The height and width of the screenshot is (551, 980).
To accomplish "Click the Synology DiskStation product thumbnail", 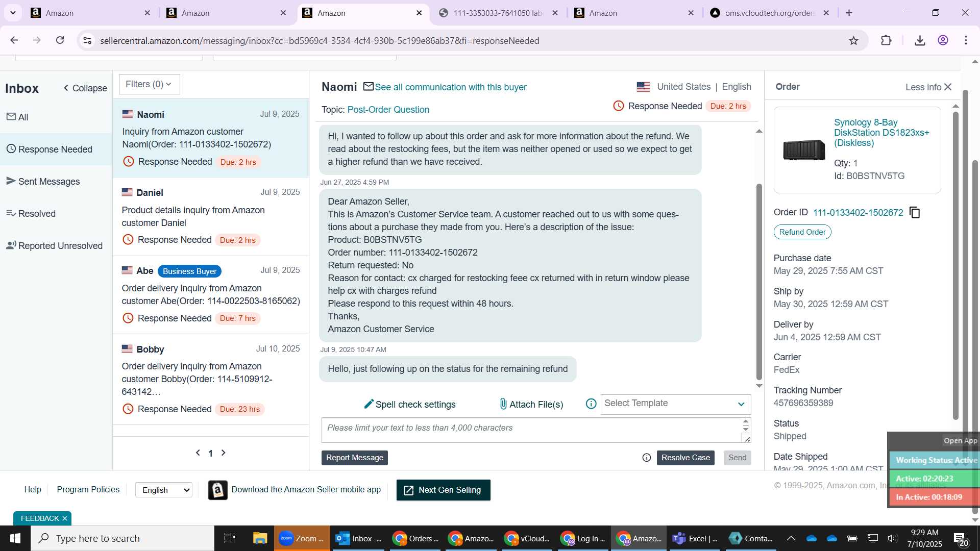I will [x=804, y=150].
